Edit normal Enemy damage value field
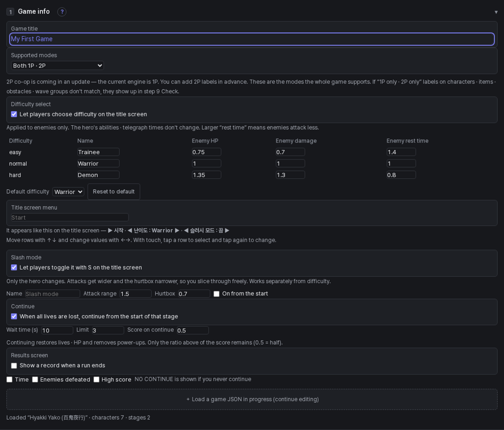 pyautogui.click(x=290, y=164)
